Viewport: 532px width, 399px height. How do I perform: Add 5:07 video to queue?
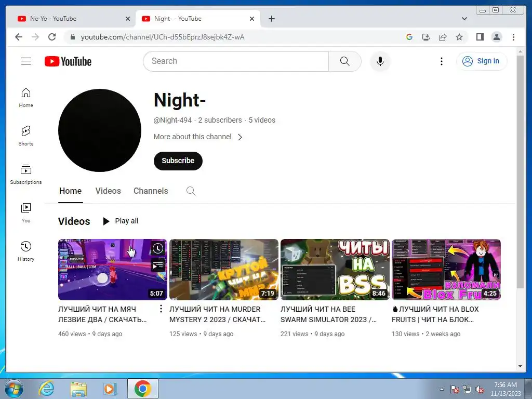[x=158, y=265]
